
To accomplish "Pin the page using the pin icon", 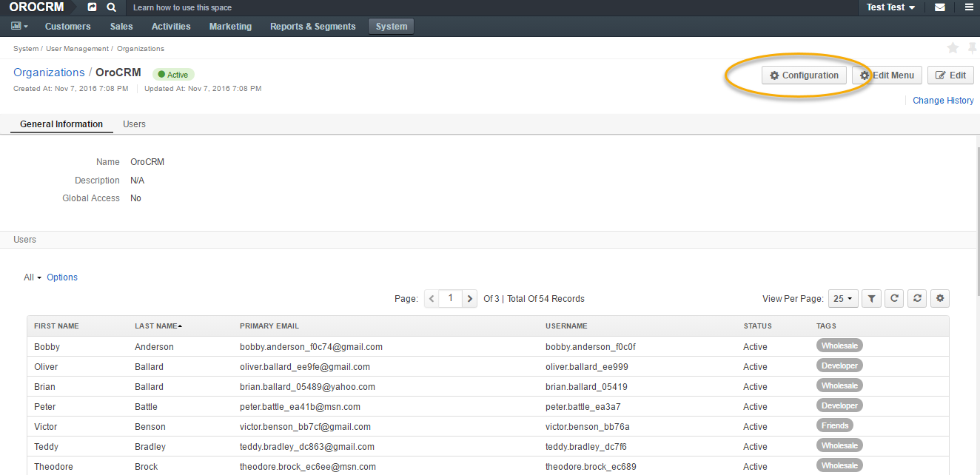I will pyautogui.click(x=972, y=48).
